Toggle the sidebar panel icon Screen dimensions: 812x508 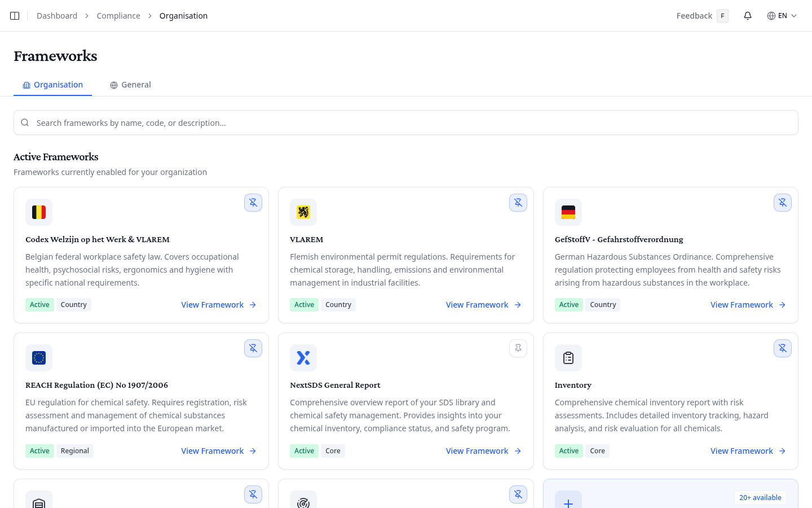point(15,16)
